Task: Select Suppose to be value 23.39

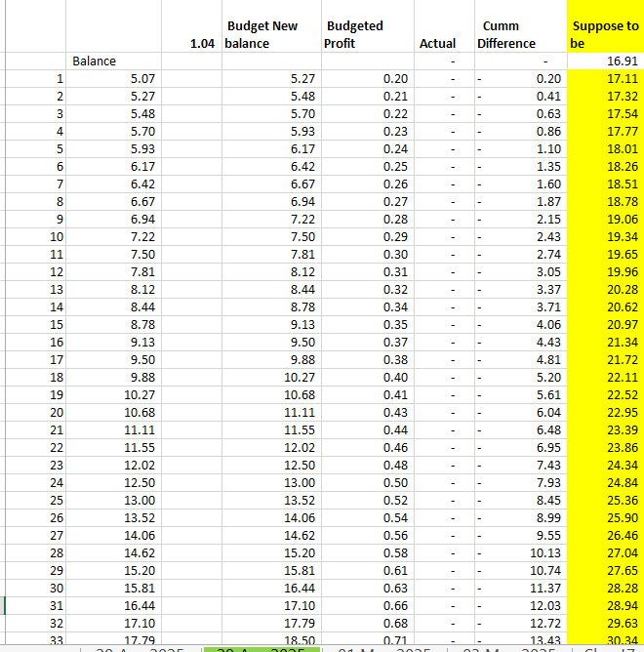Action: click(x=605, y=430)
